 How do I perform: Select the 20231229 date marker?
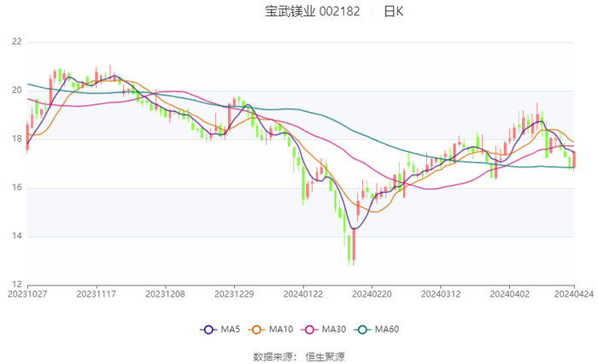[233, 292]
